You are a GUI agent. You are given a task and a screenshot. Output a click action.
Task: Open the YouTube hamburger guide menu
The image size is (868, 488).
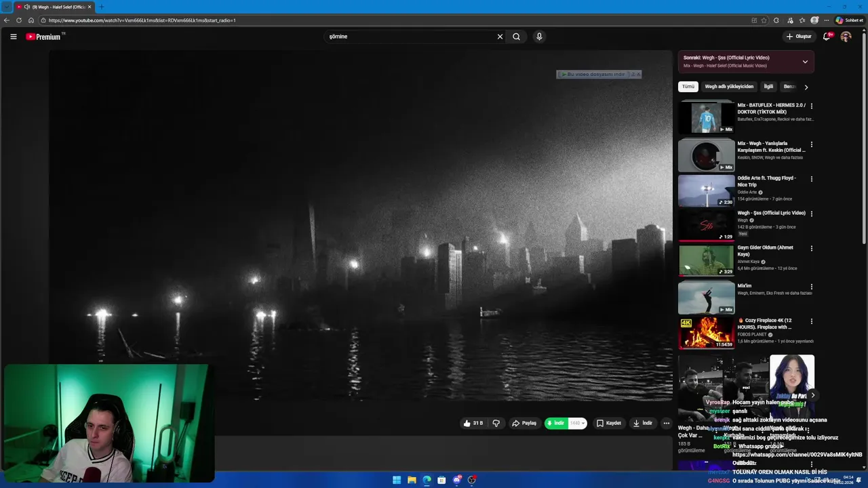[13, 37]
